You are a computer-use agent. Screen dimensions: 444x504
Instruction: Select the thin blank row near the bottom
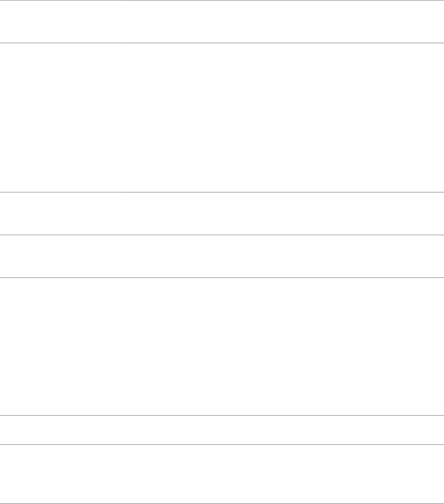[222, 430]
